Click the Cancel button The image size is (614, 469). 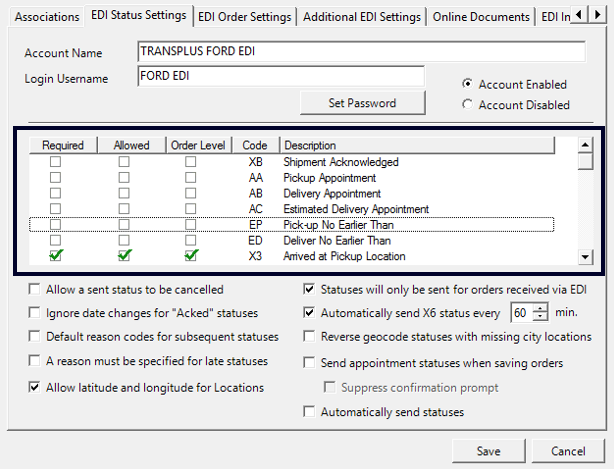pyautogui.click(x=567, y=451)
